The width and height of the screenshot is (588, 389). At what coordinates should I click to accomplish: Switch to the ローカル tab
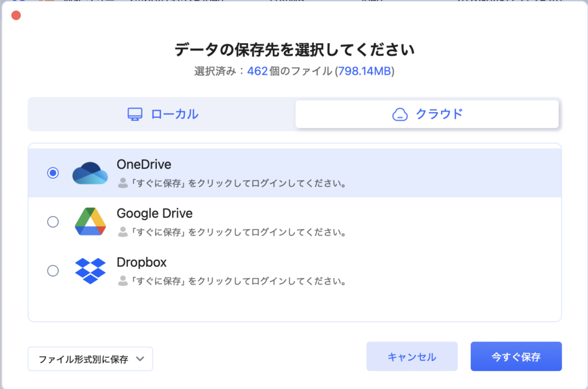pos(161,113)
